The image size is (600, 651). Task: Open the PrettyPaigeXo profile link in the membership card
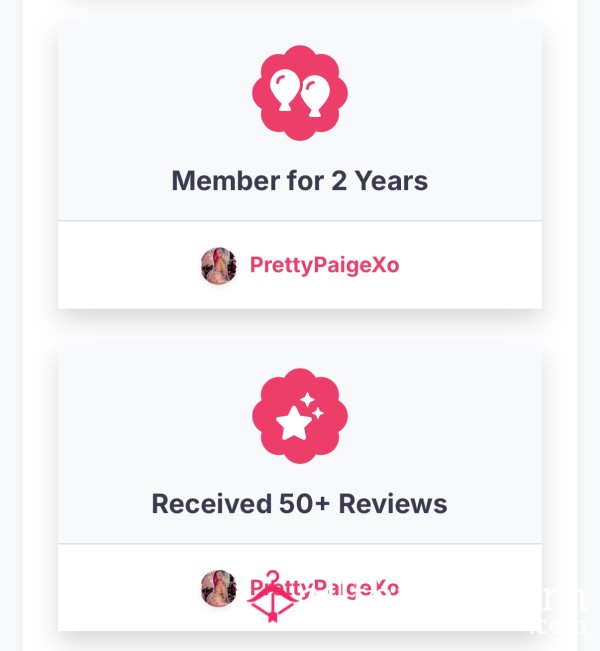[x=324, y=266]
